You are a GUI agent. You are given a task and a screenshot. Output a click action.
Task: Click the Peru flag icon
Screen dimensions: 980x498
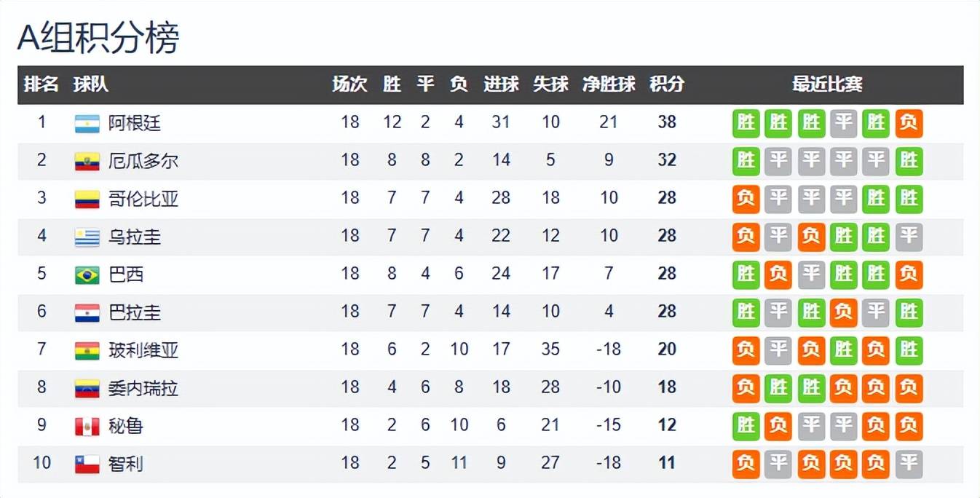pos(87,426)
